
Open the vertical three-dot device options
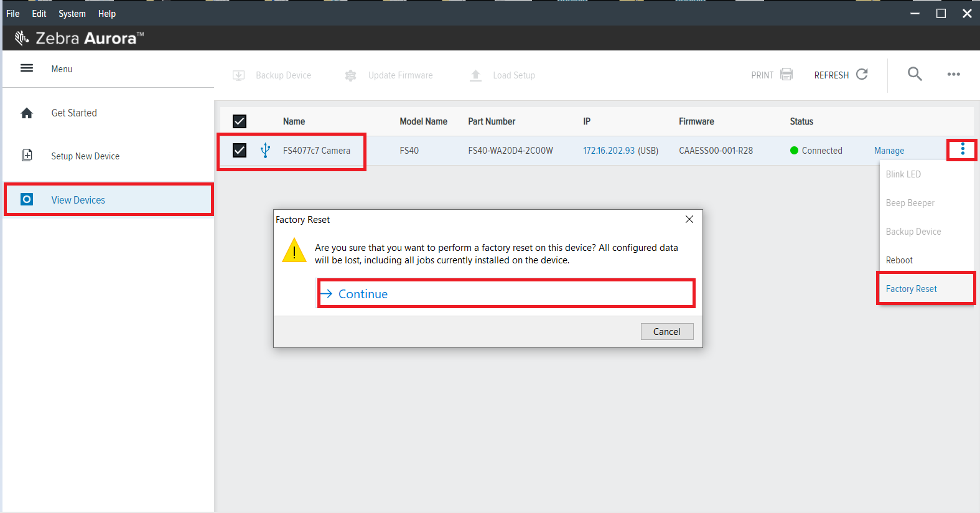tap(963, 149)
